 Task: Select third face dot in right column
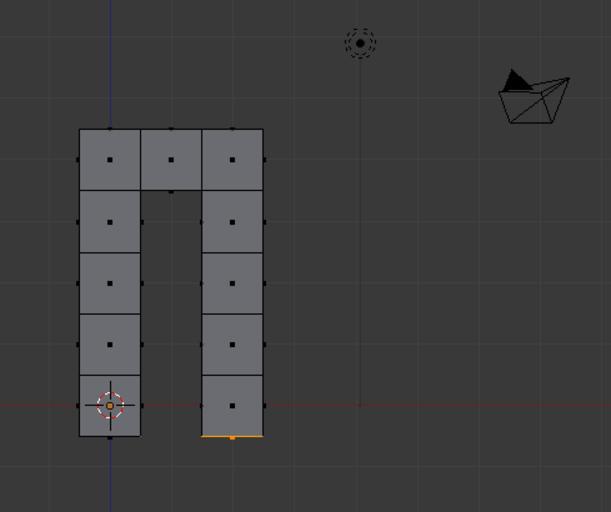point(232,283)
